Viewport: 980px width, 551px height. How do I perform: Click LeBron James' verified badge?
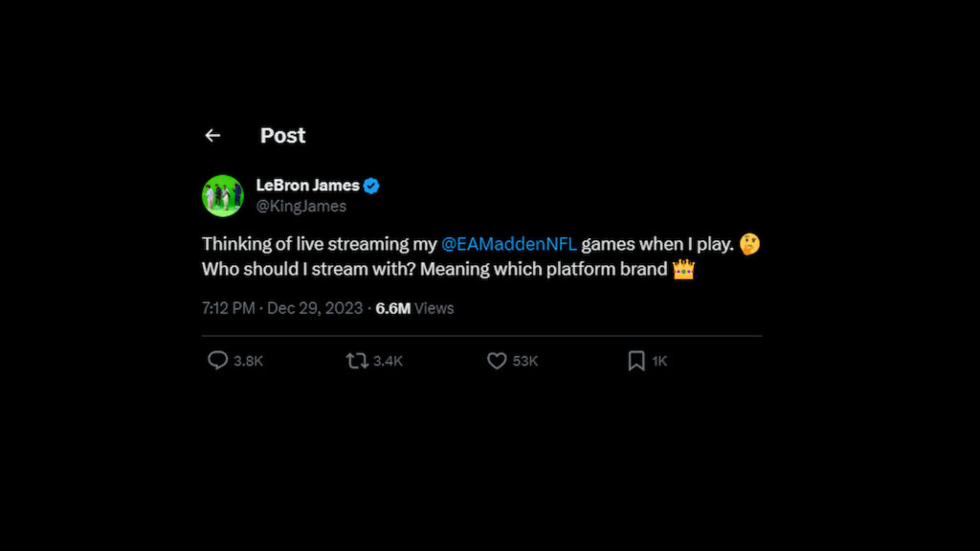click(x=370, y=186)
